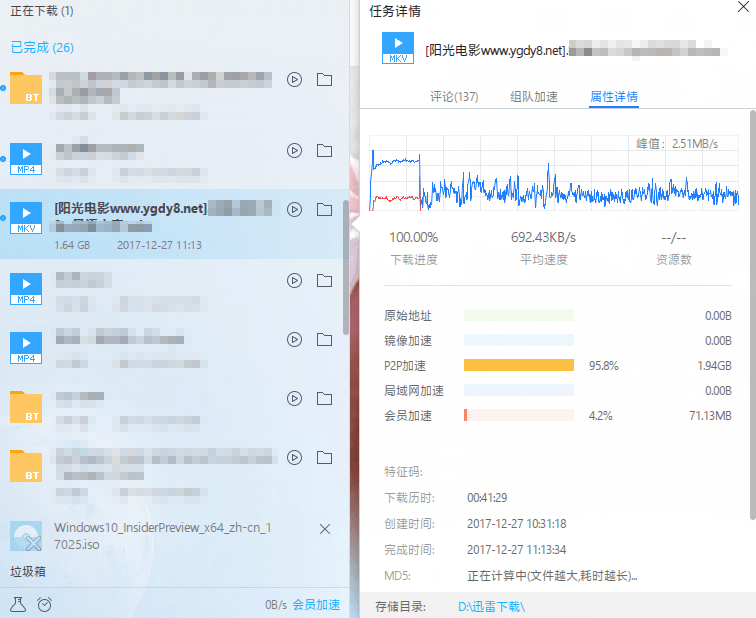Click the 会员加速 link in the bottom bar
The image size is (756, 618).
316,605
